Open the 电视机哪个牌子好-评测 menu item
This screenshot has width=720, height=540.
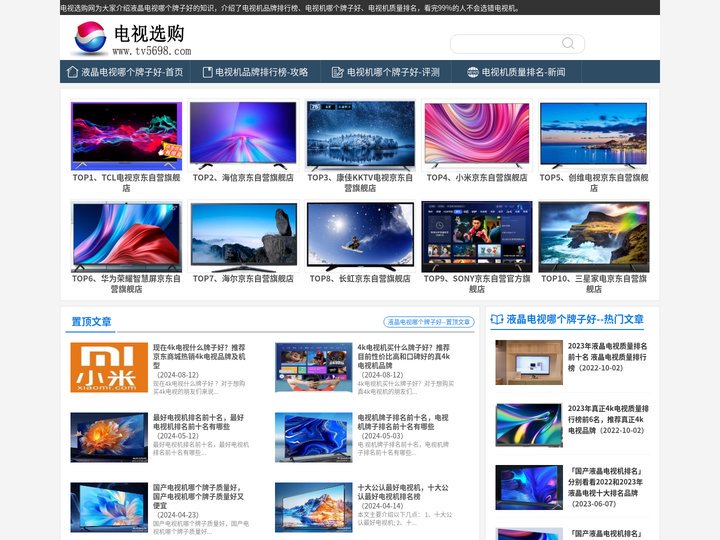[386, 72]
